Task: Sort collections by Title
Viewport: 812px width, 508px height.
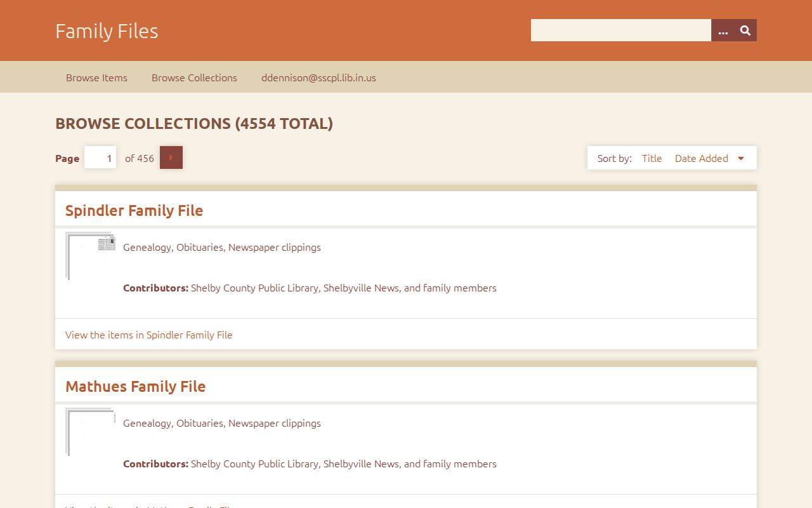Action: 652,159
